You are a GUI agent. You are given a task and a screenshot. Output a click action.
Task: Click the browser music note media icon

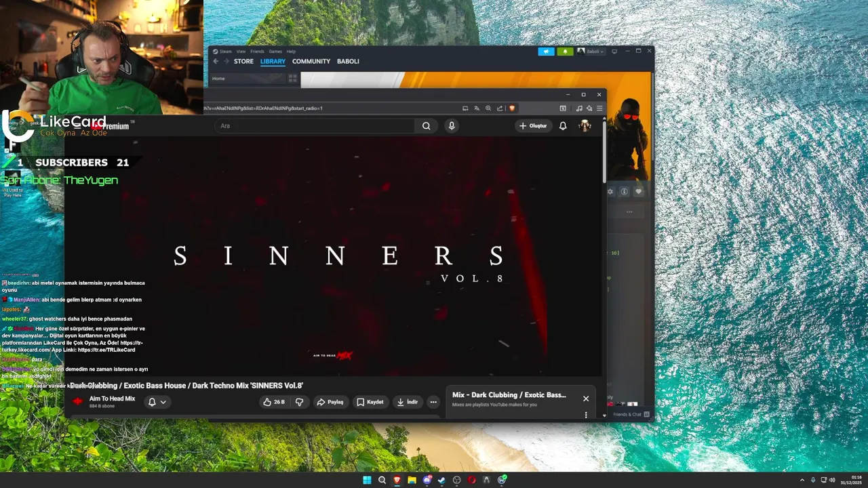(x=579, y=108)
